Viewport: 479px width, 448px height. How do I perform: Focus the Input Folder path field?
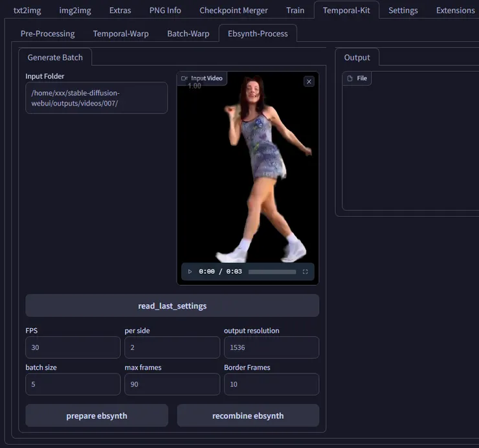(x=96, y=98)
